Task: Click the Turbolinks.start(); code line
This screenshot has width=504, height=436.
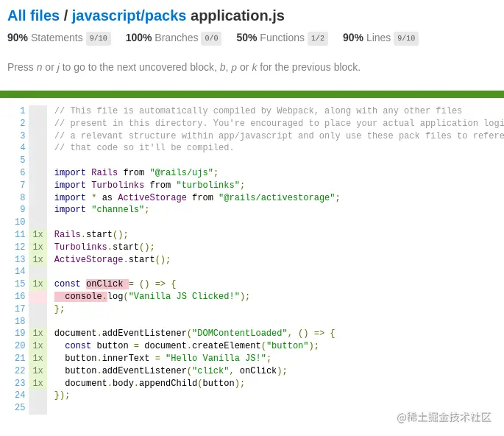Action: click(104, 247)
